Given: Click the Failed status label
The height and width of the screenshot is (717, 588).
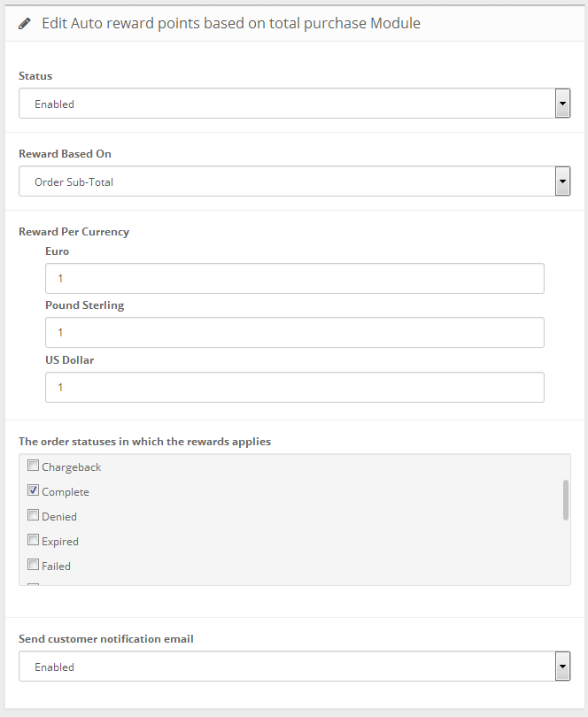Looking at the screenshot, I should (x=56, y=567).
